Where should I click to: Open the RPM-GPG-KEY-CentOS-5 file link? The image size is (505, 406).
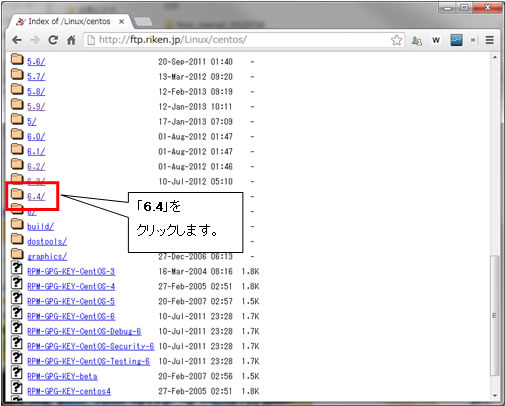pyautogui.click(x=71, y=302)
